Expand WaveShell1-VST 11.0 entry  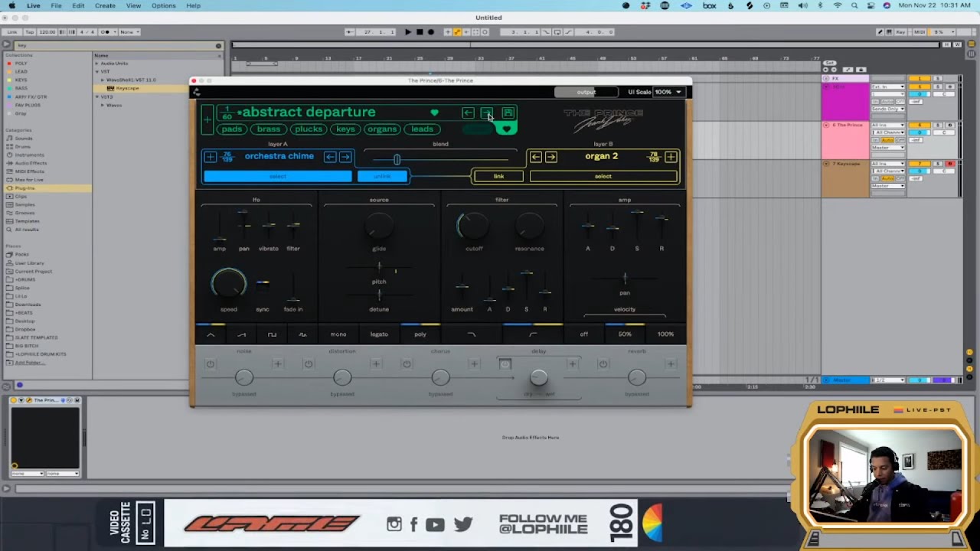102,80
